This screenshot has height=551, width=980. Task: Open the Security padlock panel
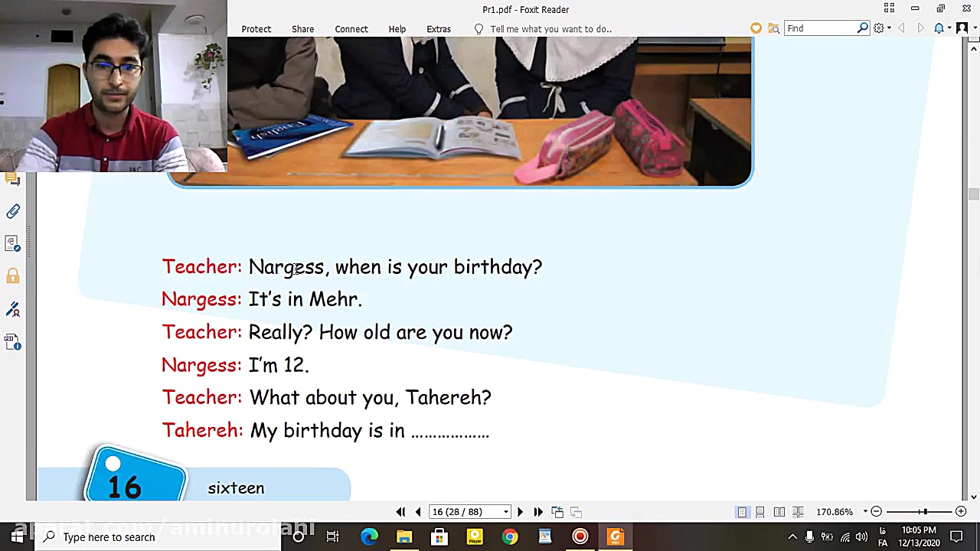(x=13, y=276)
